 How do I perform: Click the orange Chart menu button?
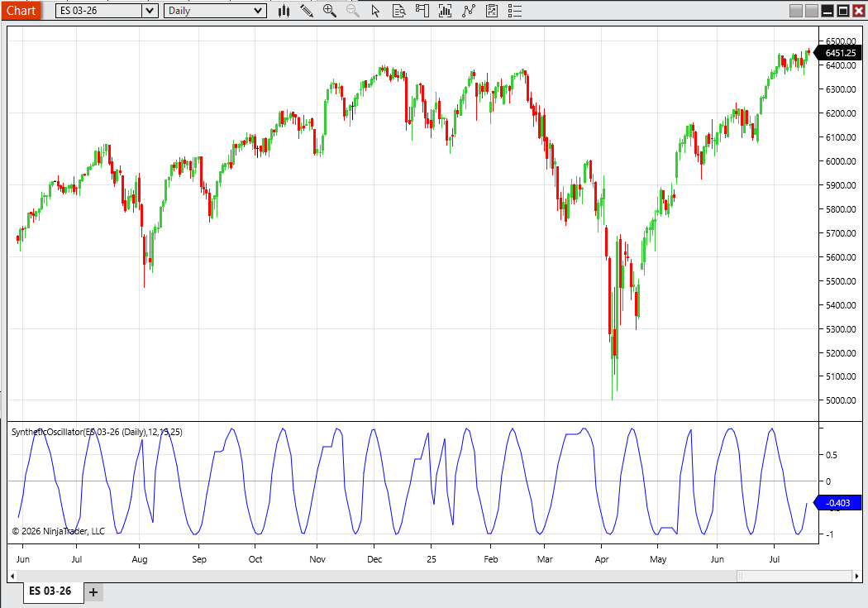coord(21,10)
